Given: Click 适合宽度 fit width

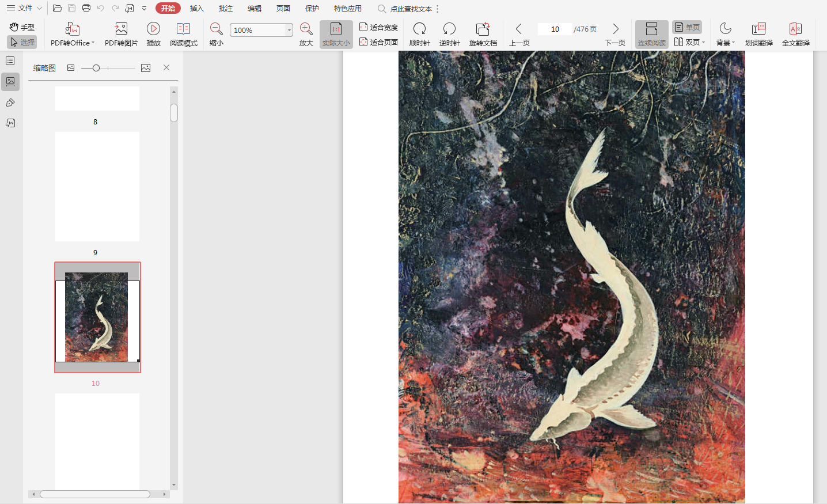Looking at the screenshot, I should pos(378,27).
